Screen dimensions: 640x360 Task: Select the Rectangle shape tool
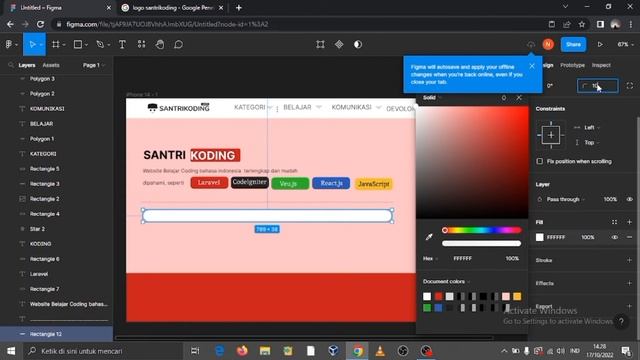tap(78, 44)
